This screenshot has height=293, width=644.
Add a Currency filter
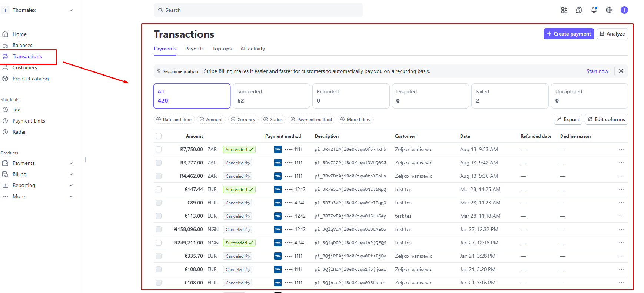(243, 119)
